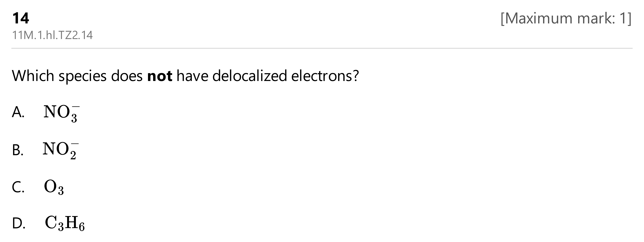Click the horizontal divider under the header
The height and width of the screenshot is (242, 644).
pyautogui.click(x=322, y=48)
